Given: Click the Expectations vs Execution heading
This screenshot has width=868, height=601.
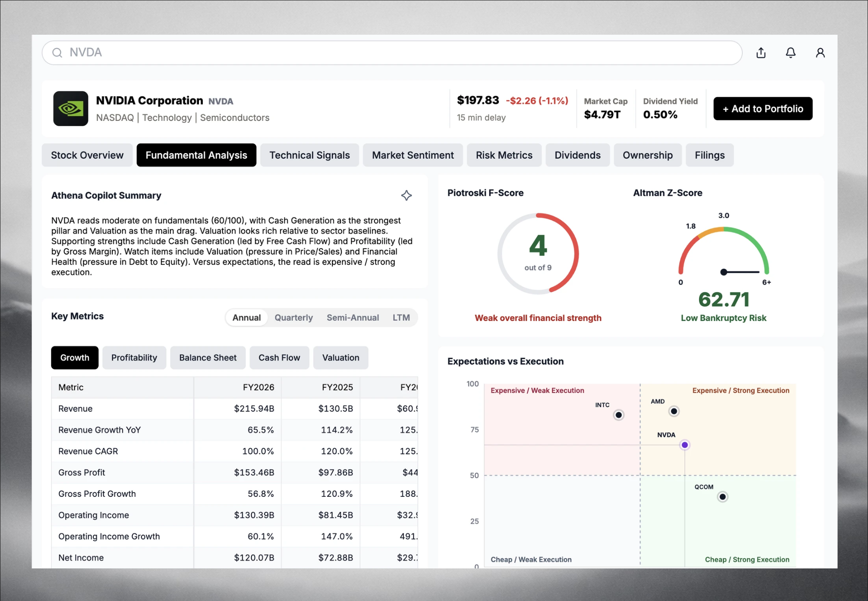Looking at the screenshot, I should [505, 361].
